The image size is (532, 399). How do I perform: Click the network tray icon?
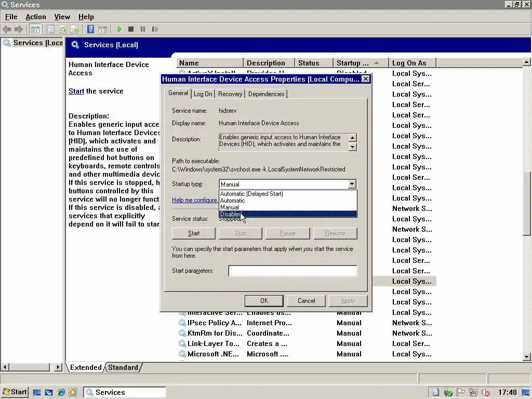[x=473, y=393]
